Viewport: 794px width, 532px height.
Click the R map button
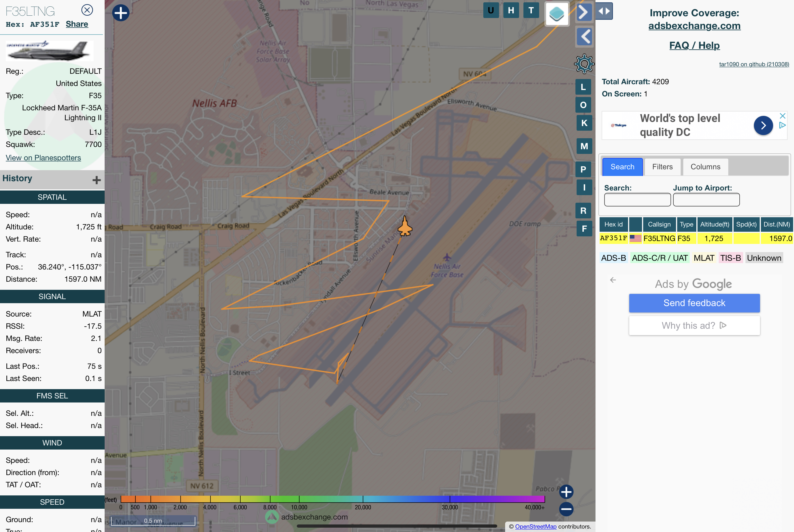click(583, 211)
